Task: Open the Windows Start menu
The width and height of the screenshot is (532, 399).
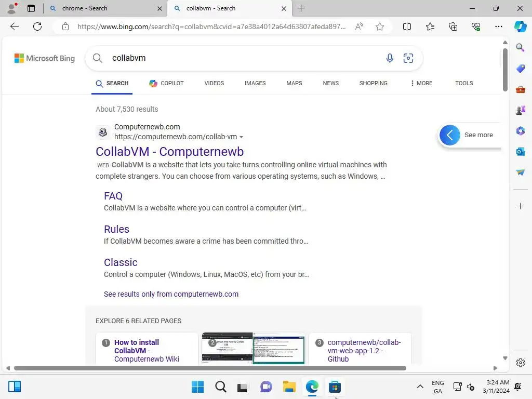Action: (197, 387)
